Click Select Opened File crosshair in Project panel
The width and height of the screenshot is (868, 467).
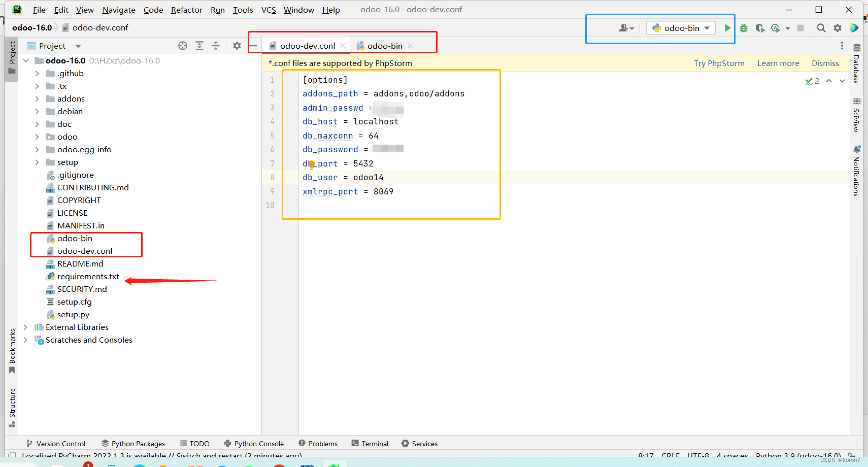183,46
